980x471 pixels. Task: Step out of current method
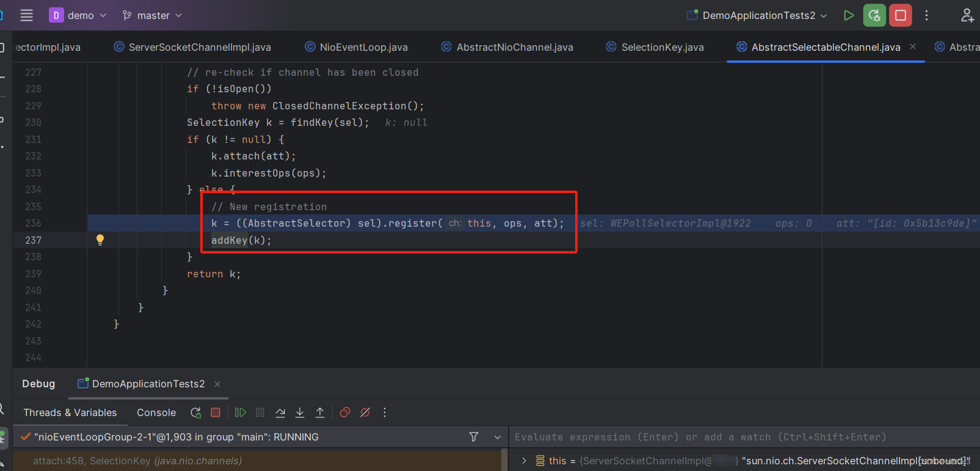pos(320,413)
